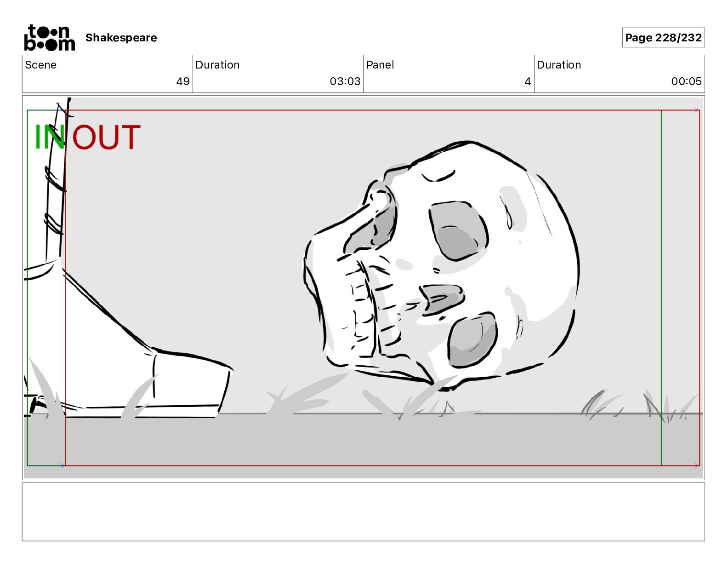The image size is (728, 563).
Task: Click the Toon Boom logo
Action: point(49,38)
